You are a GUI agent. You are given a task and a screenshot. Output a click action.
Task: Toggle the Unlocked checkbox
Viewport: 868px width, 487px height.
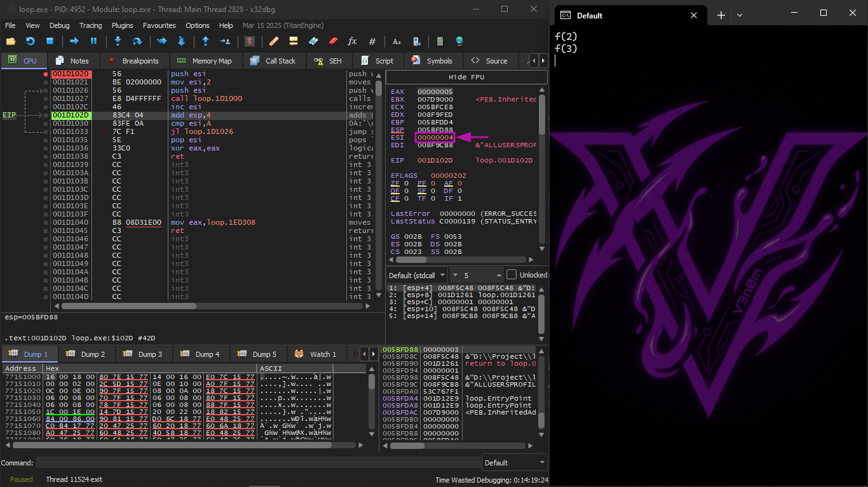[512, 275]
